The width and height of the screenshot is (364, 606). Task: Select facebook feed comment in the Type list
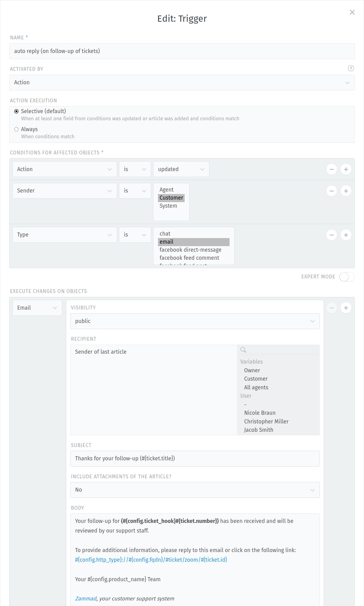click(x=194, y=258)
